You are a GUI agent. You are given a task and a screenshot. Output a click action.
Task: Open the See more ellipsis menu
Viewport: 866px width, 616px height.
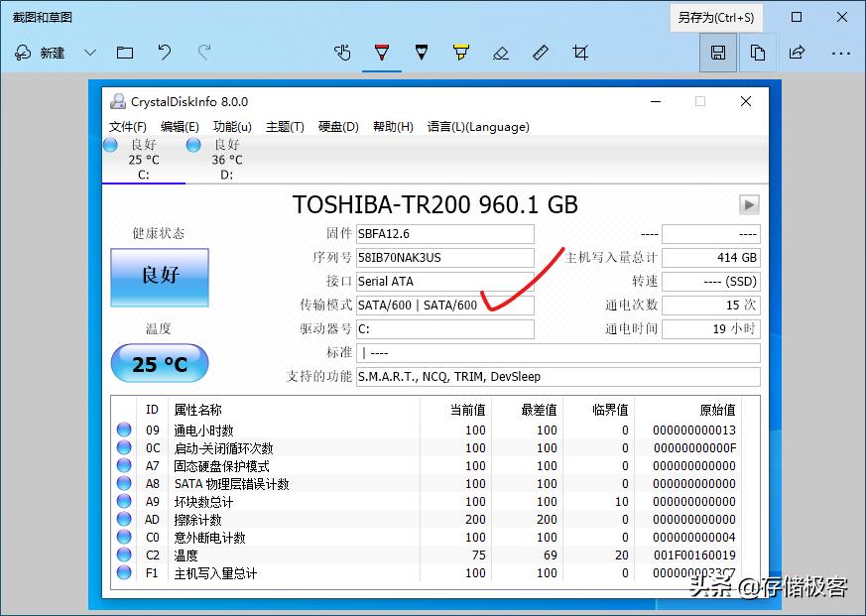(x=841, y=53)
